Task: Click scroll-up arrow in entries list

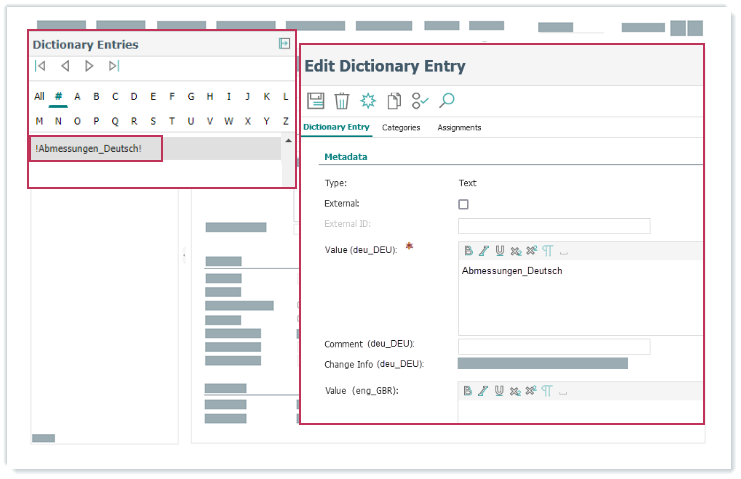Action: click(289, 141)
